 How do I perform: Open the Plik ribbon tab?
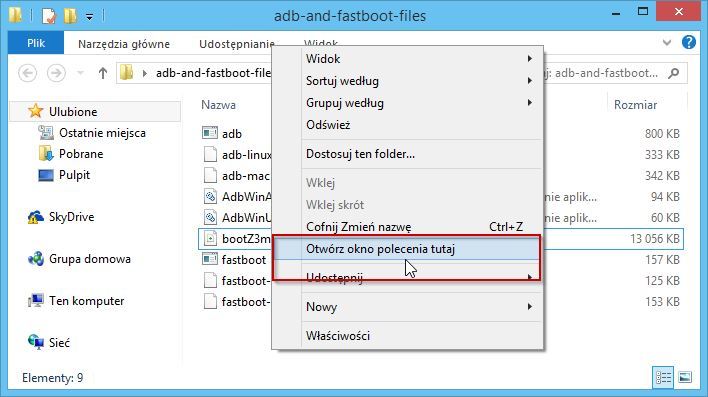pos(36,43)
